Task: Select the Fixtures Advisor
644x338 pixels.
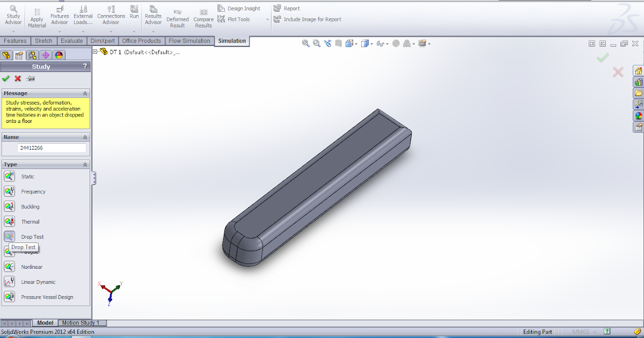Action: pos(59,16)
